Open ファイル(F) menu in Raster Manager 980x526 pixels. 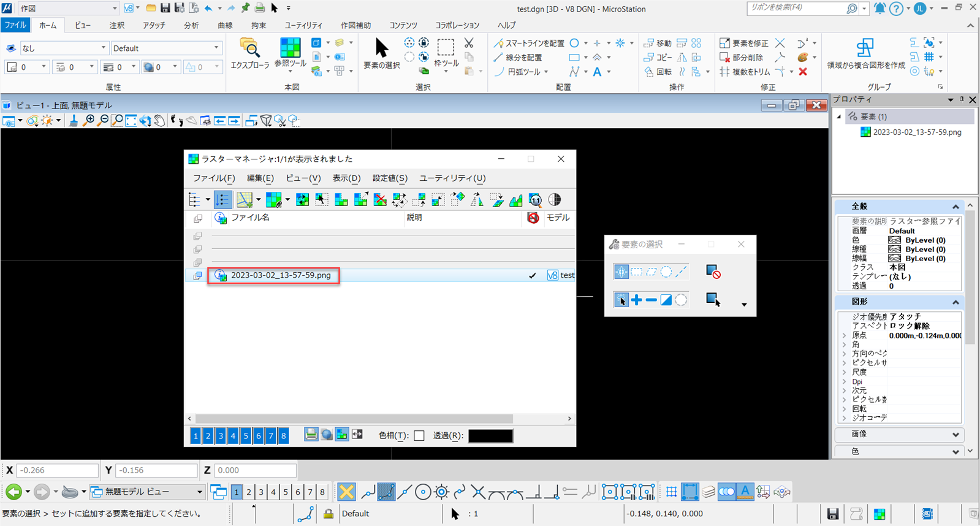pyautogui.click(x=214, y=178)
